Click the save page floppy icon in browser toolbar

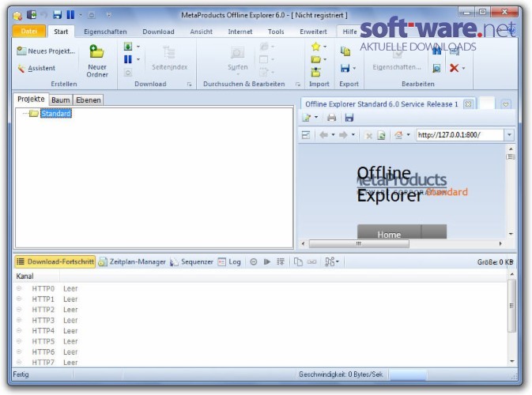click(349, 118)
